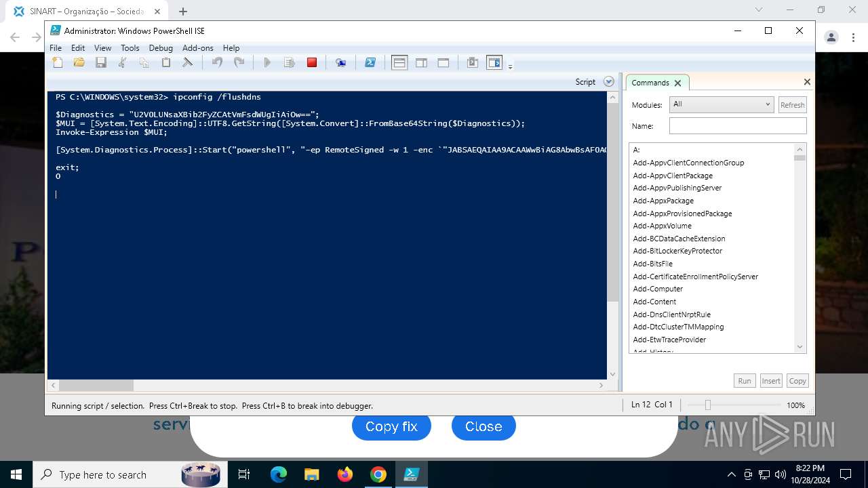
Task: Open the View menu
Action: tap(102, 48)
